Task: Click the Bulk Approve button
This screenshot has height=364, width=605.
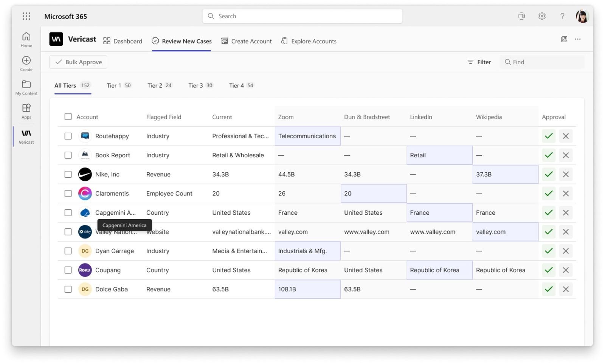Action: tap(78, 62)
